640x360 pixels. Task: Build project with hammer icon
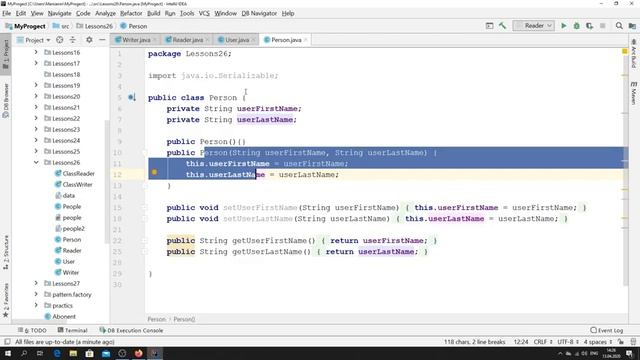(502, 26)
